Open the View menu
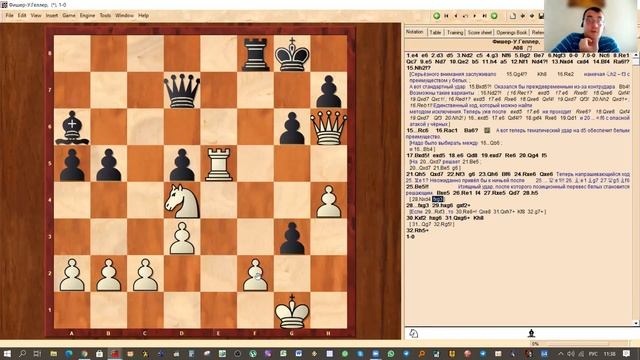This screenshot has height=360, width=640. click(x=36, y=16)
